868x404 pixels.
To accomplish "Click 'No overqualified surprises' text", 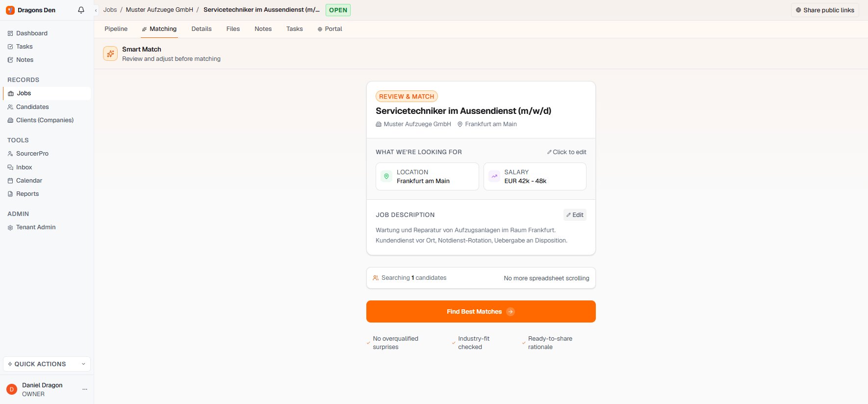I will pyautogui.click(x=395, y=343).
